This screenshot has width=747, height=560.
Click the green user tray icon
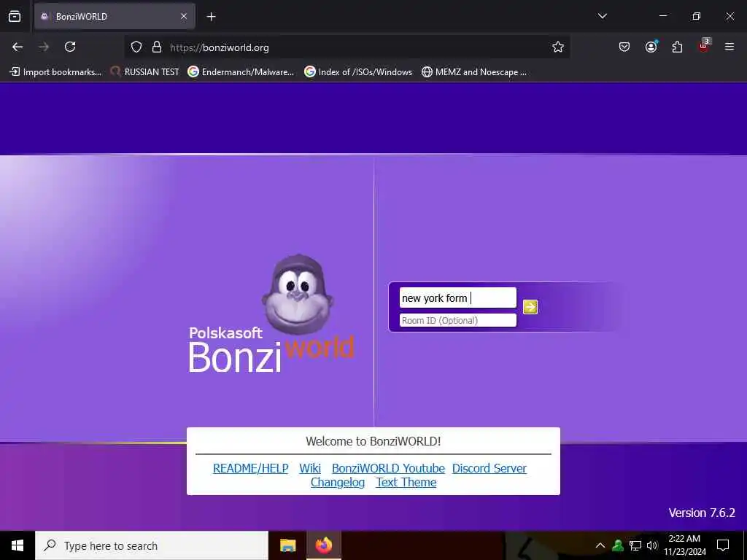click(618, 545)
